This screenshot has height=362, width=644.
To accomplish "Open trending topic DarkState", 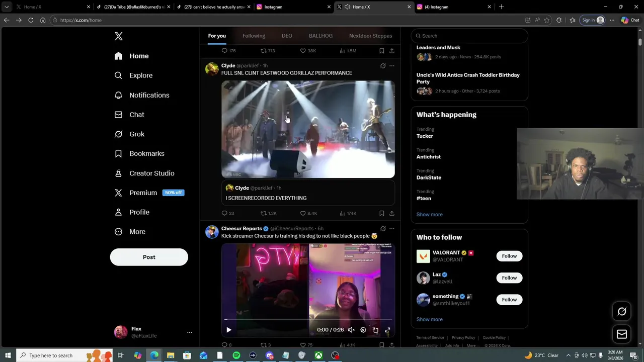I will (429, 177).
